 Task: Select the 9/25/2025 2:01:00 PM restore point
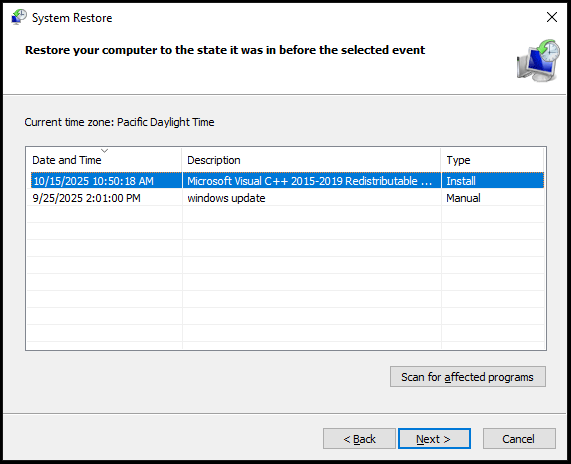coord(86,198)
